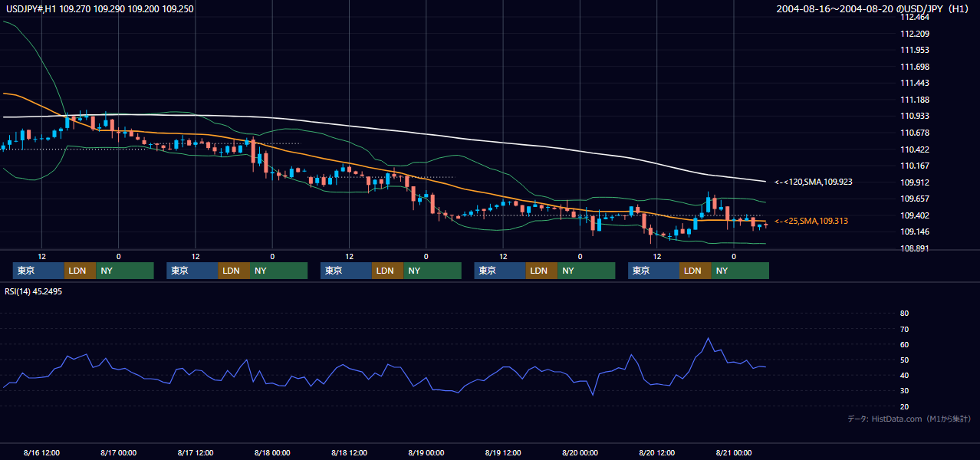The image size is (980, 460).
Task: Click the RSI scale value 30
Action: point(904,391)
